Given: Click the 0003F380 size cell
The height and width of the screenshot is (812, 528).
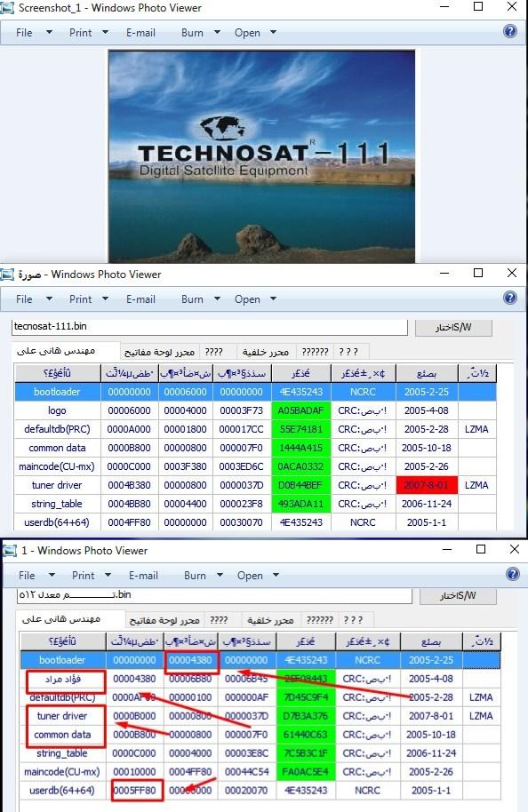Looking at the screenshot, I should click(185, 466).
